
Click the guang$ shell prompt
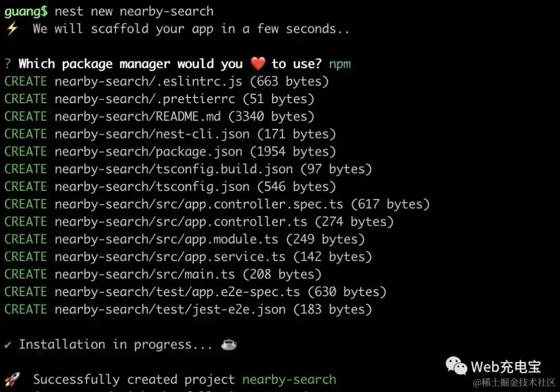click(26, 11)
